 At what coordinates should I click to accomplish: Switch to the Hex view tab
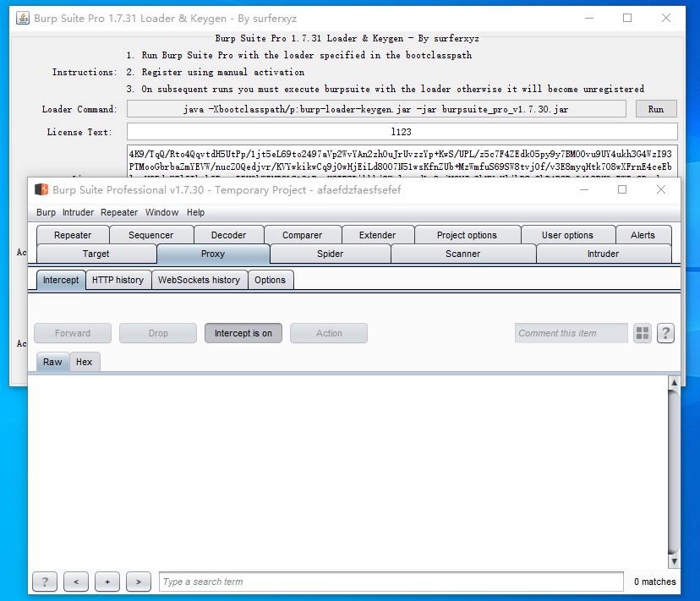[x=84, y=362]
